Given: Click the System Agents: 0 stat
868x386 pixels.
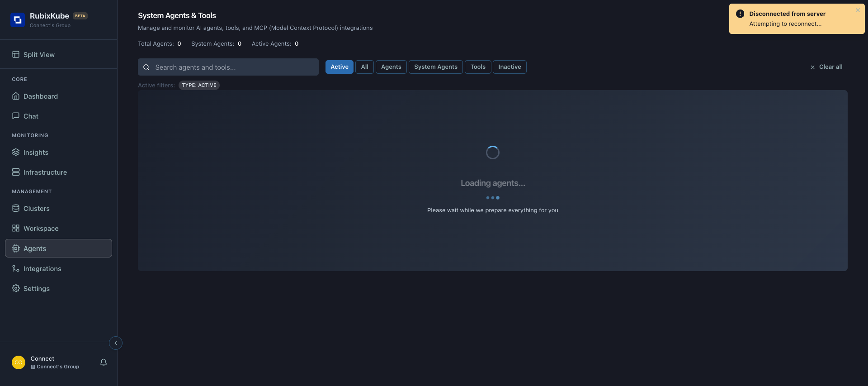Looking at the screenshot, I should 217,44.
